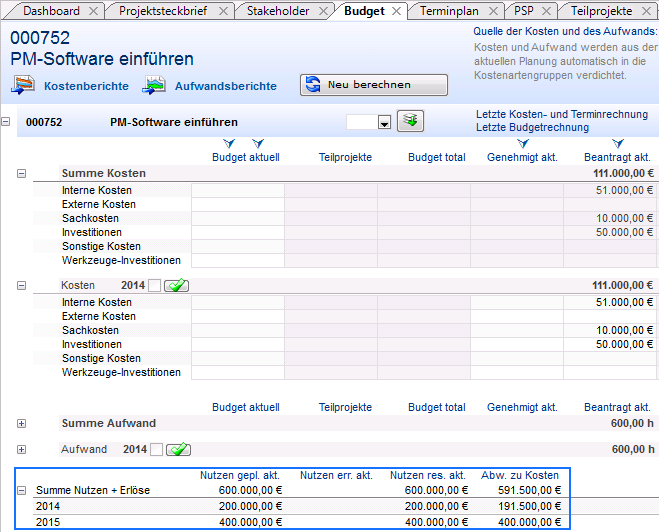The width and height of the screenshot is (659, 532).
Task: Toggle the checkbox next to Kosten 2014
Action: pos(155,286)
